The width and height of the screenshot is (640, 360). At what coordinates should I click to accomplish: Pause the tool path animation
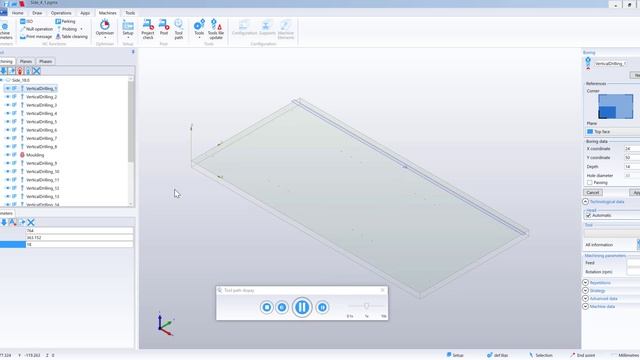pyautogui.click(x=302, y=307)
